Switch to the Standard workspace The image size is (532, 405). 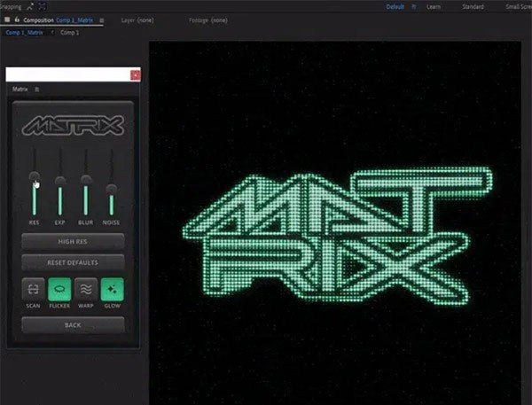[x=473, y=6]
